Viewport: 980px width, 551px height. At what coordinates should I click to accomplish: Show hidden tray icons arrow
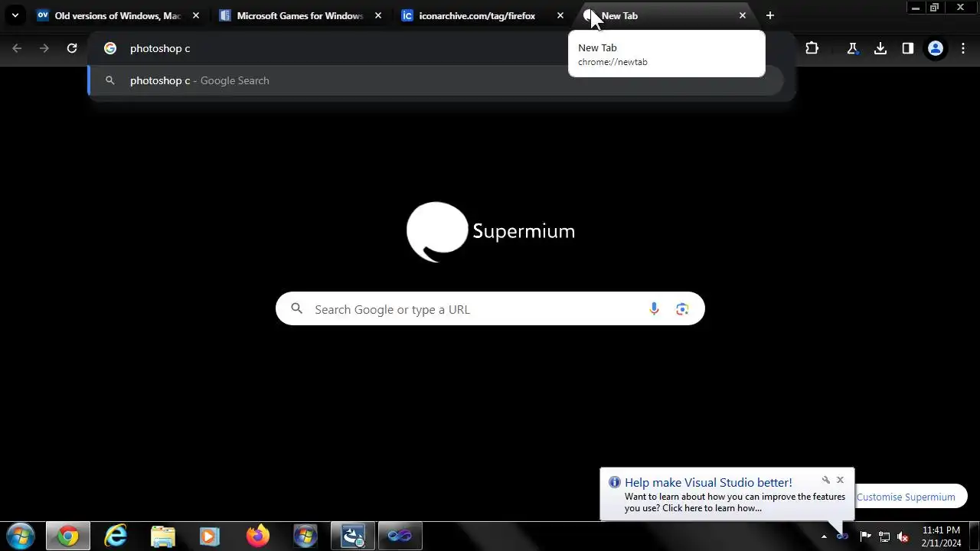824,536
